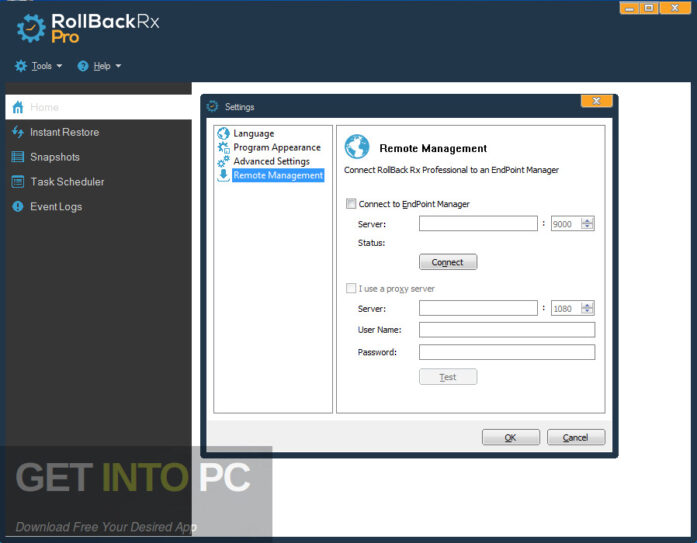Click the large Remote Management globe icon
The height and width of the screenshot is (543, 697).
coord(357,147)
